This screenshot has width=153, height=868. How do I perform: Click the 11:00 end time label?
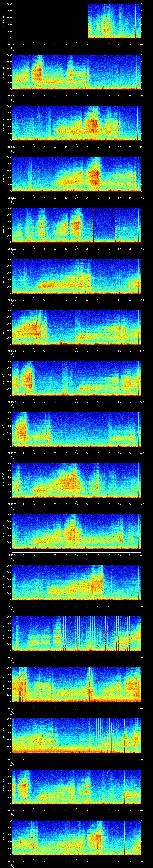(x=141, y=96)
